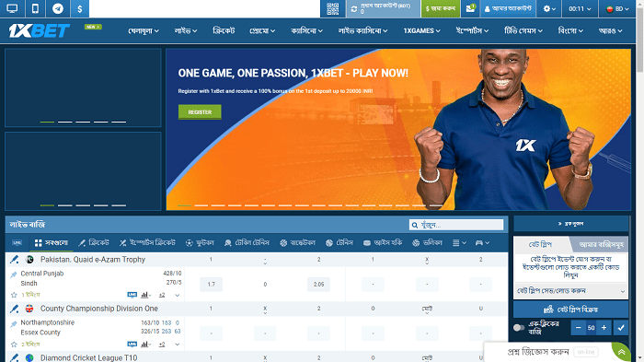The image size is (644, 362).
Task: Open the QR code login icon
Action: coord(333,8)
